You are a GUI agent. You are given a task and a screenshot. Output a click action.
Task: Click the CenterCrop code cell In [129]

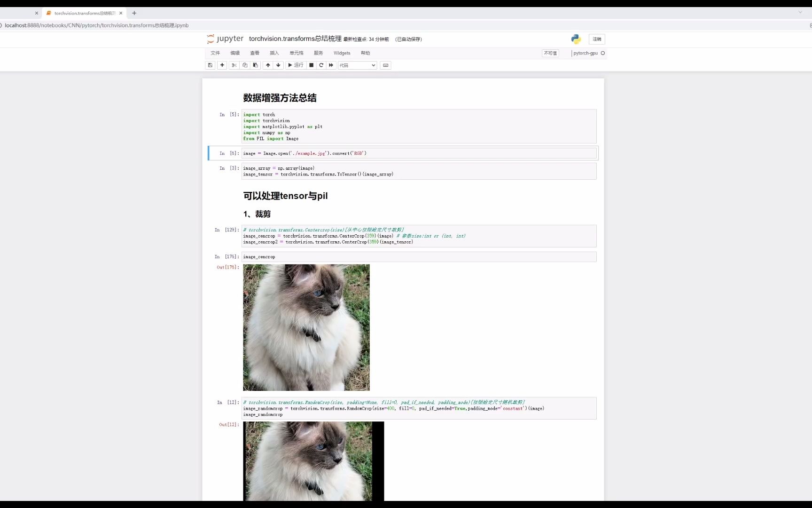(x=419, y=236)
